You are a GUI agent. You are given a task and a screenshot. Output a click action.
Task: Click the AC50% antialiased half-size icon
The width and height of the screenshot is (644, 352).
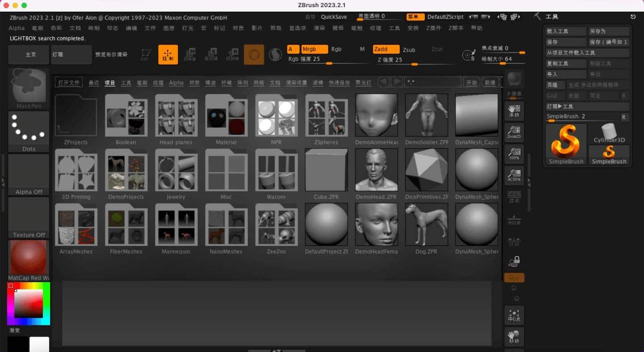coord(514,175)
